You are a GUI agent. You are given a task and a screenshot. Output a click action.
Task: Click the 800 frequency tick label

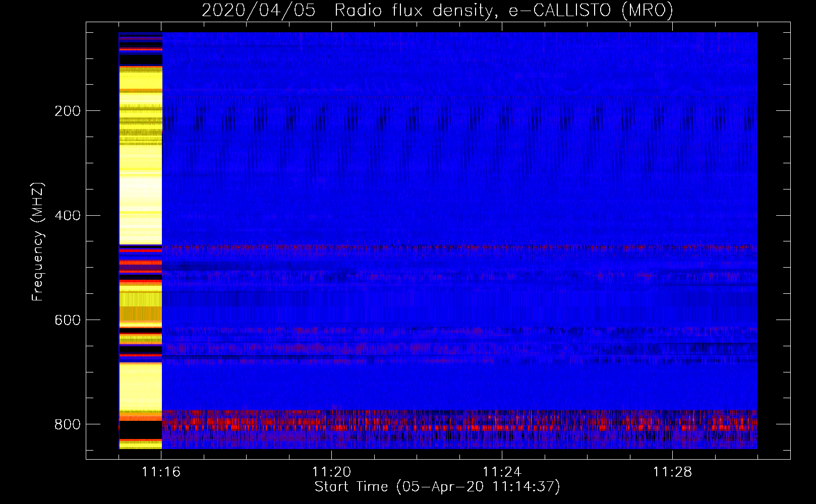point(68,424)
